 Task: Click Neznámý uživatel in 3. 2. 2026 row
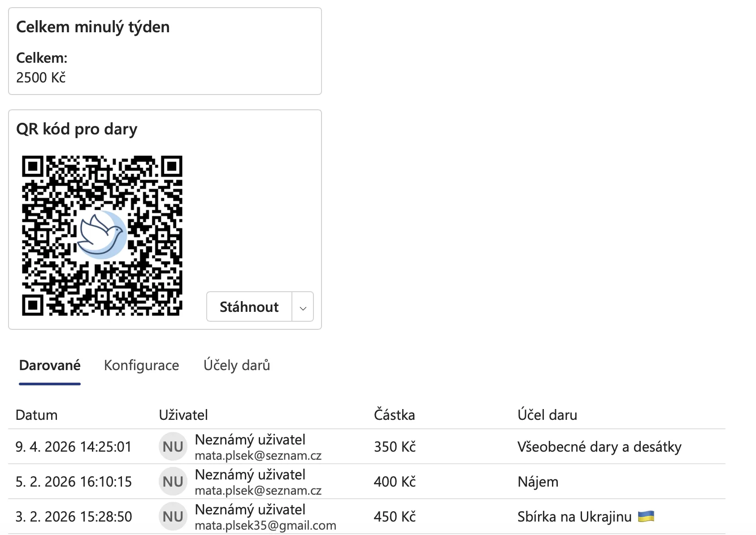(x=250, y=509)
